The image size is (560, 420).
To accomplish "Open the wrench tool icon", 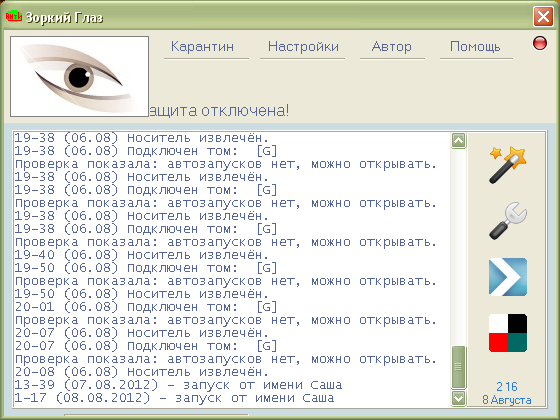I will pyautogui.click(x=508, y=221).
